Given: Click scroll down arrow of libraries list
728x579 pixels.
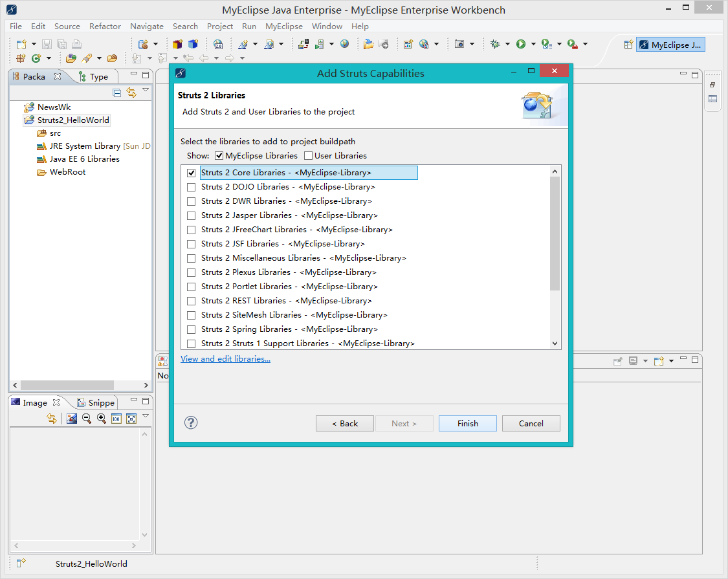Looking at the screenshot, I should tap(555, 344).
